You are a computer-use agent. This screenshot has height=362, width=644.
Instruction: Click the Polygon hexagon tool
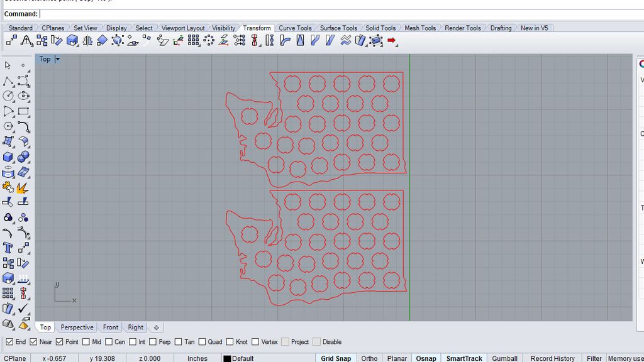pos(8,126)
